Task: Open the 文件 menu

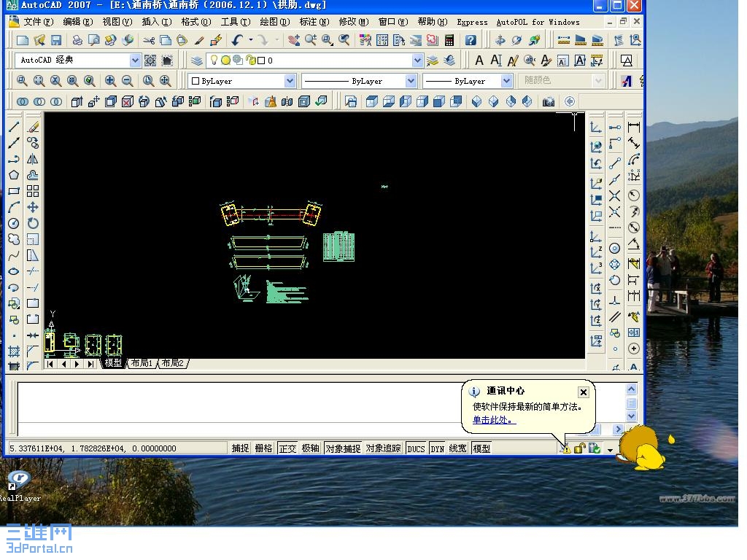Action: 38,22
